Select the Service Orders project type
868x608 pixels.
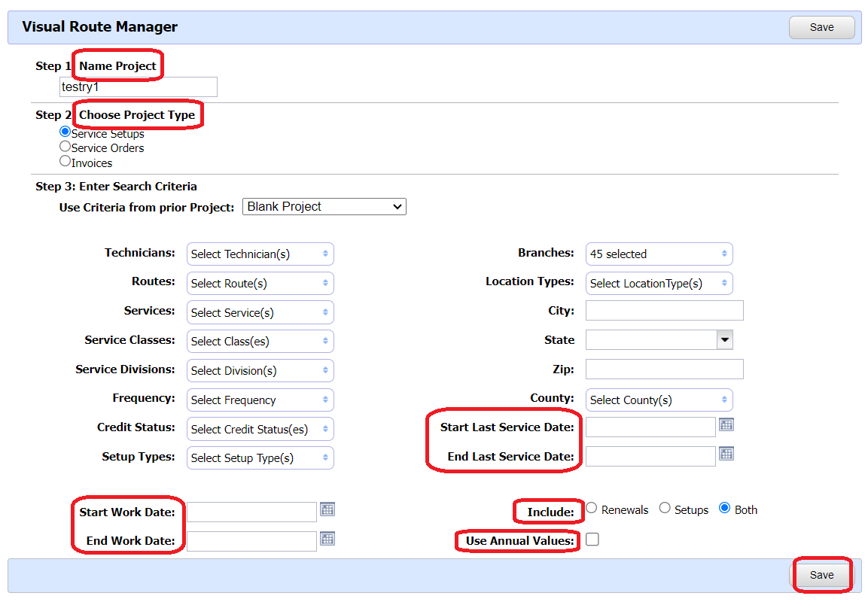coord(65,147)
